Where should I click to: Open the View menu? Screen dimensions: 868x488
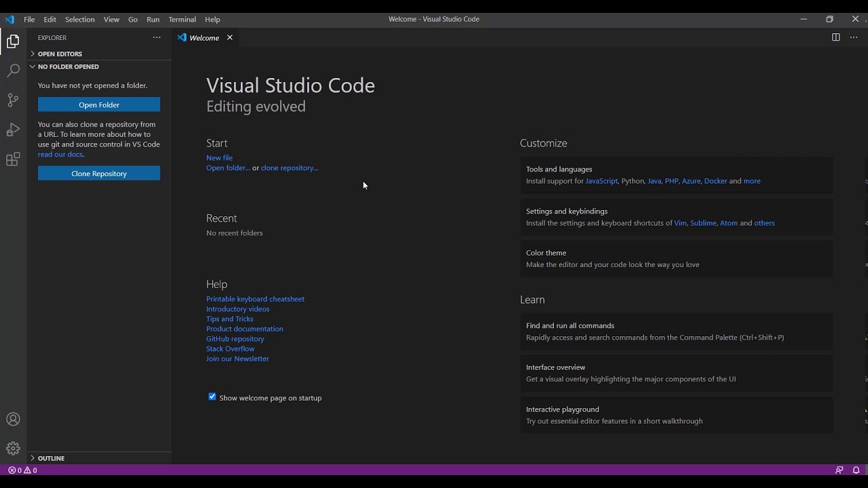[111, 19]
